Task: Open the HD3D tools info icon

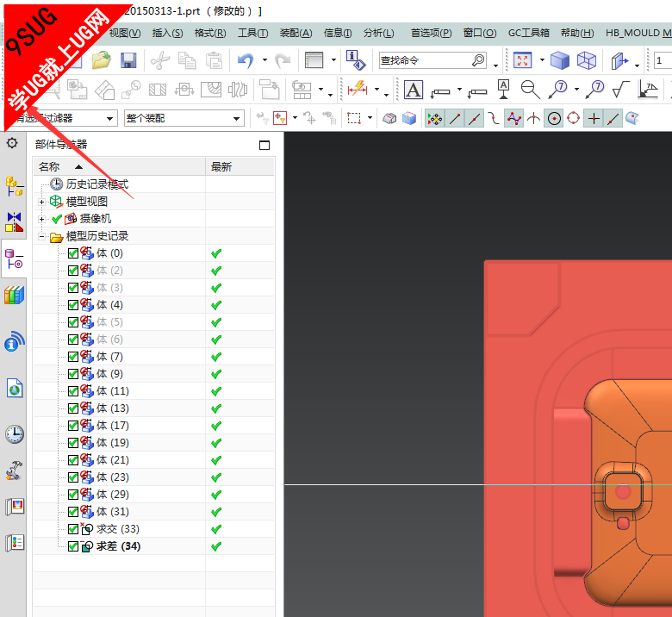Action: [x=14, y=342]
